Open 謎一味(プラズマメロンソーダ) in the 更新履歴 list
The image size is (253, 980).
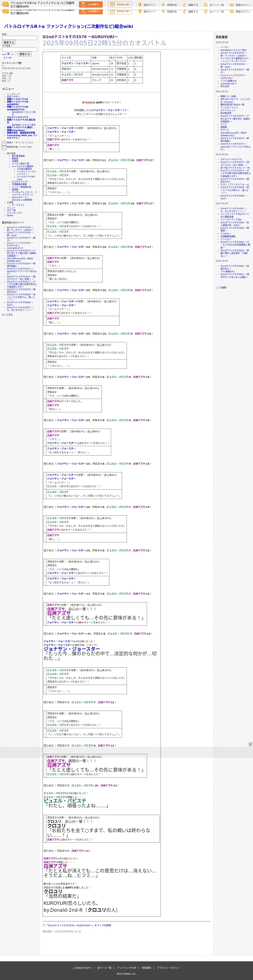tap(235, 168)
